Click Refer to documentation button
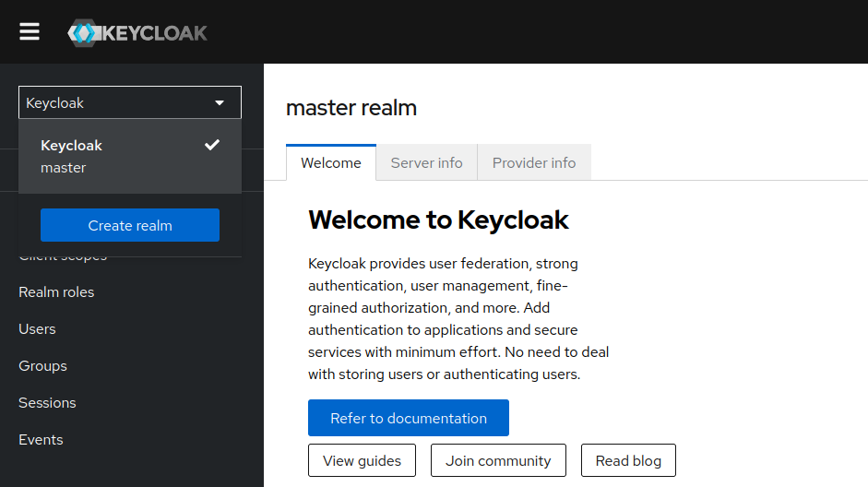Screen dimensions: 868x487 (409, 418)
